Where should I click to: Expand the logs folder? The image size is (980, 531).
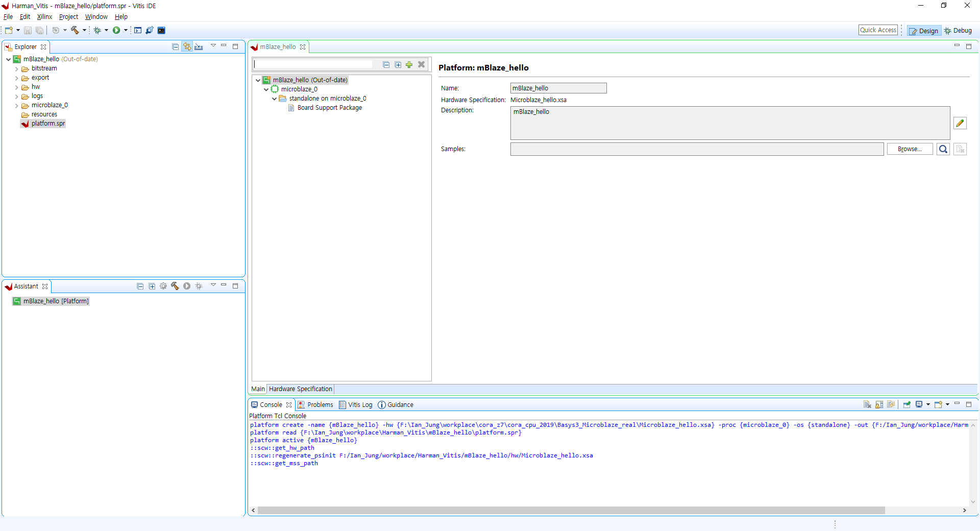17,96
